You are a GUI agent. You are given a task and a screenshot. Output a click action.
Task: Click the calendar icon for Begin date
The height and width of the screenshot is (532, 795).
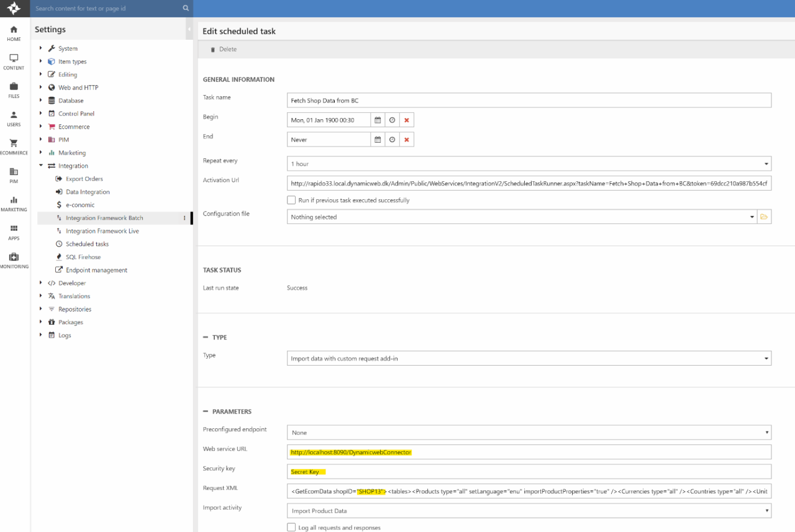[378, 120]
